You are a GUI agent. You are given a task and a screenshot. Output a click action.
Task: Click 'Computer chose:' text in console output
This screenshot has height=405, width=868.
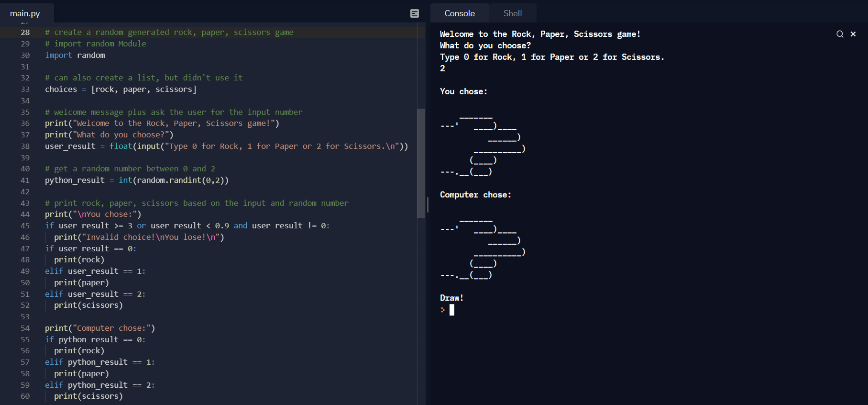click(x=475, y=194)
